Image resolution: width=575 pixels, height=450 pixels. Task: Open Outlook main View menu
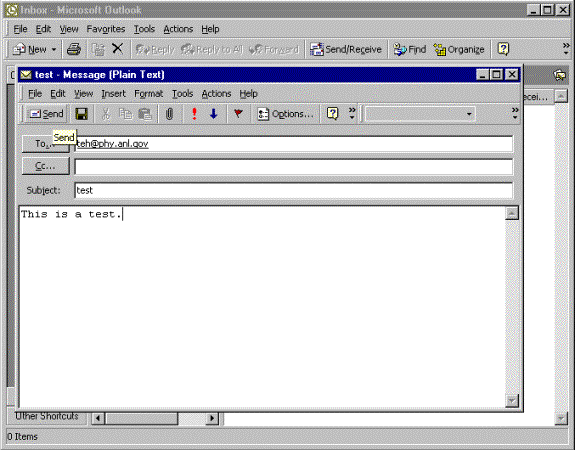click(69, 29)
